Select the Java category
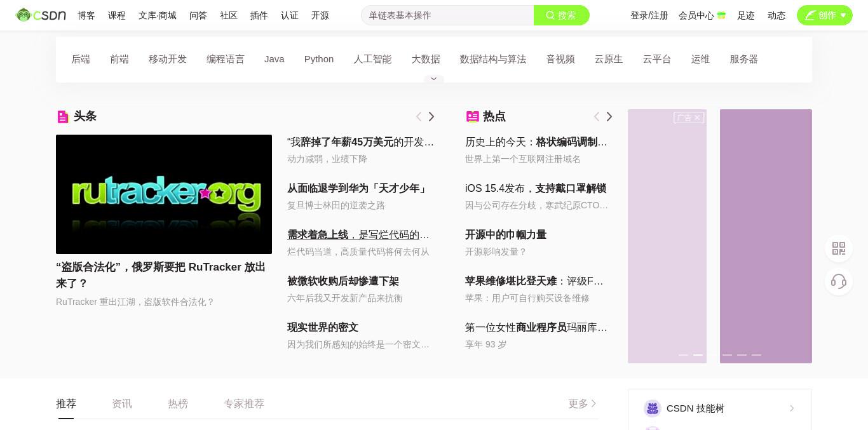Screen dimensions: 868x430 [275, 59]
